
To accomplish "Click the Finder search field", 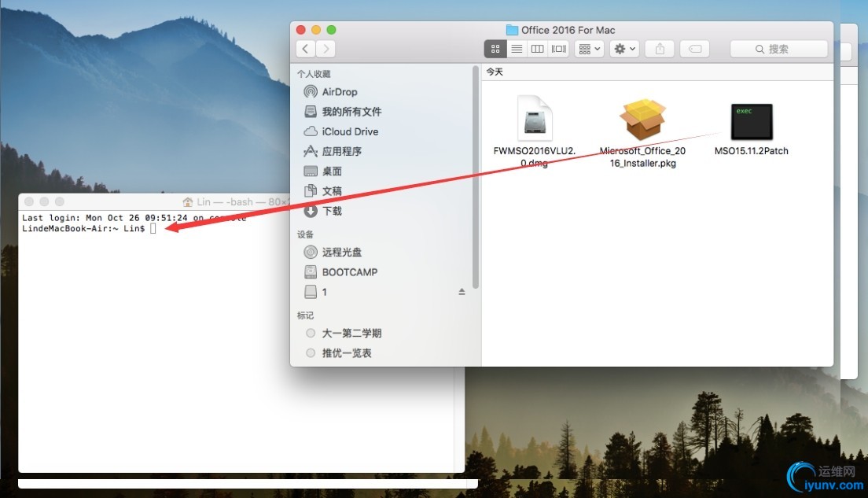I will (x=779, y=49).
